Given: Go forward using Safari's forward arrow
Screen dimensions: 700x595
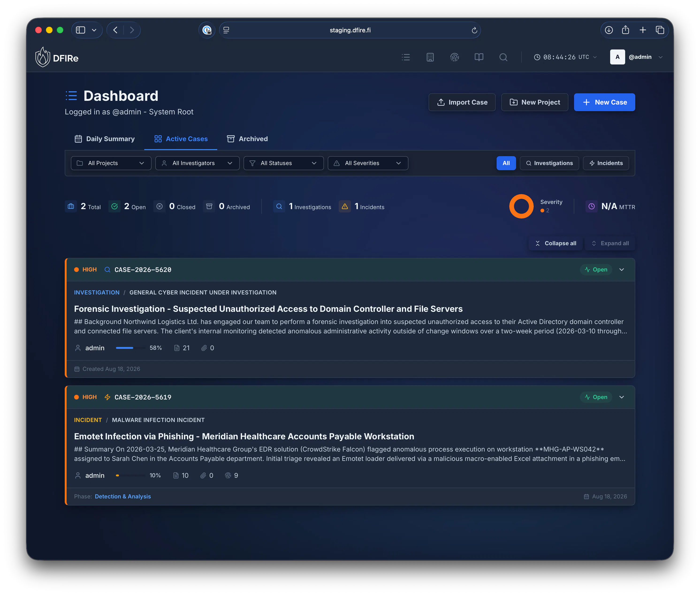Looking at the screenshot, I should (132, 30).
